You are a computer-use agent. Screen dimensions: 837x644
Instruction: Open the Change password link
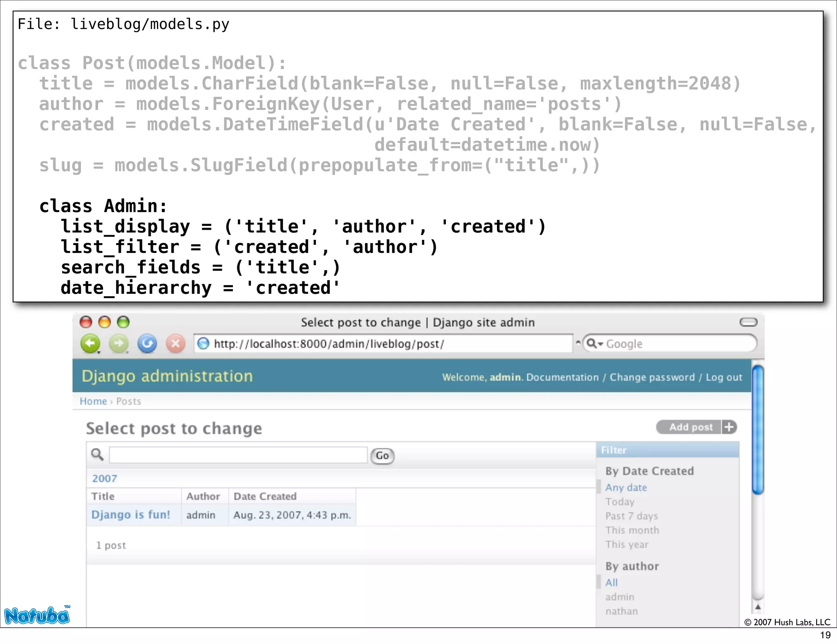(652, 377)
